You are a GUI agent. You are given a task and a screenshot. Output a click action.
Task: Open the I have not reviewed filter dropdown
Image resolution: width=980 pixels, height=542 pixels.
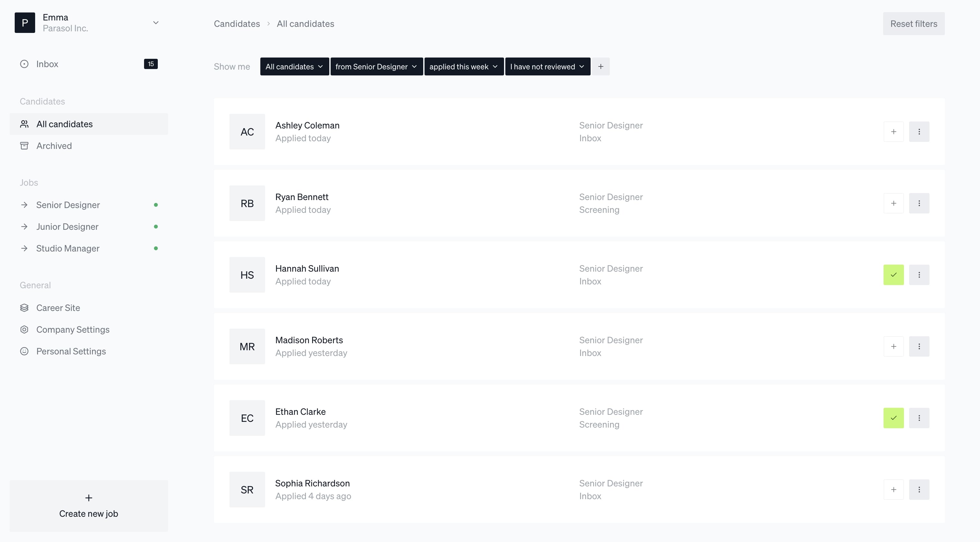548,66
